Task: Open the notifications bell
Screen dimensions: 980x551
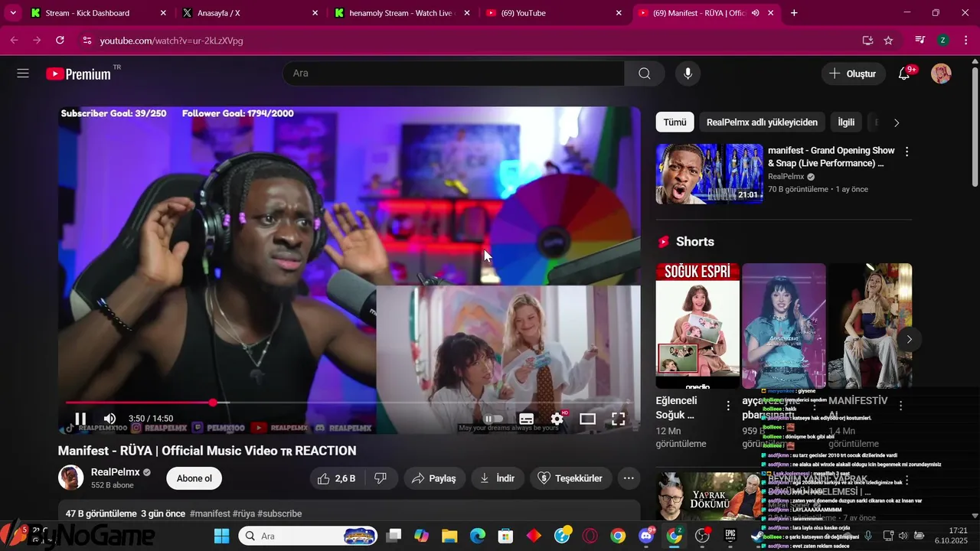Action: (x=904, y=73)
